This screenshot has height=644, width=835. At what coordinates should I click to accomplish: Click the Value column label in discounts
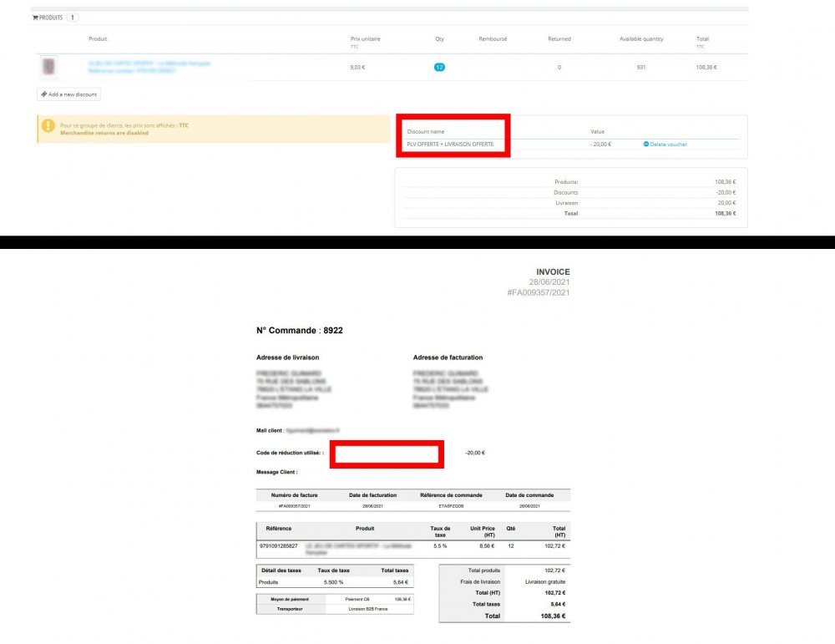click(x=598, y=132)
